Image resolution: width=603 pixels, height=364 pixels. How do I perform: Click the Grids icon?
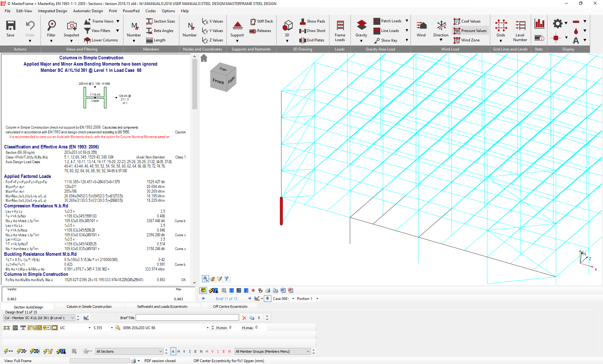tap(501, 25)
